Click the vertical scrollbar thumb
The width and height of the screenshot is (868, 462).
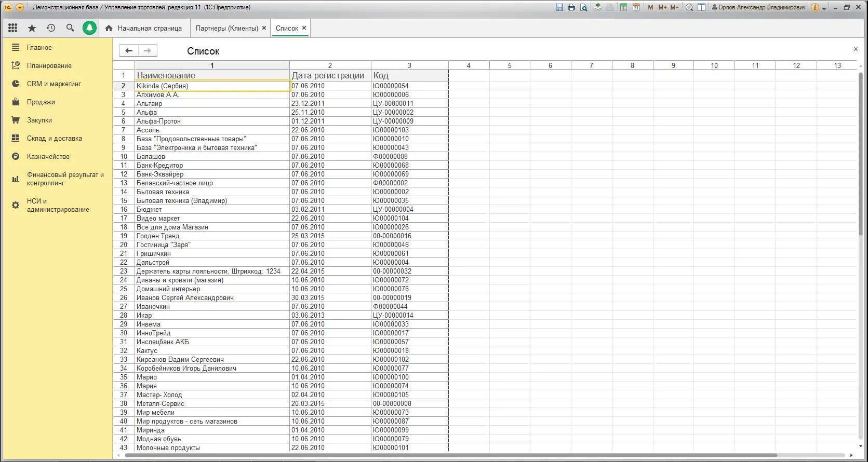pos(860,154)
